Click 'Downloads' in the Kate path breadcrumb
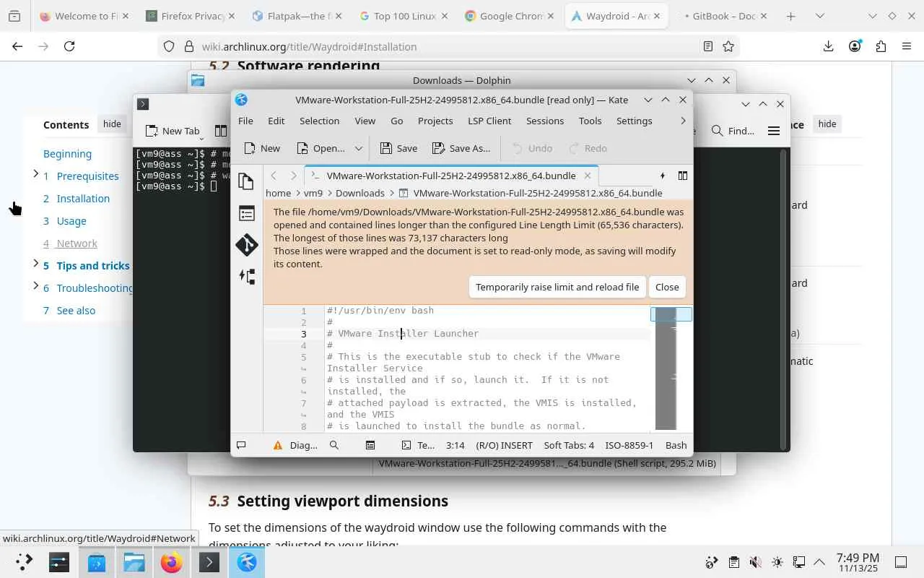The width and height of the screenshot is (924, 578). click(x=359, y=193)
